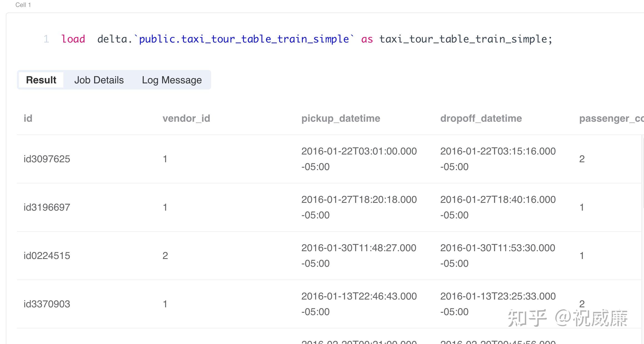
Task: Click the vendor_id column header
Action: coord(186,118)
